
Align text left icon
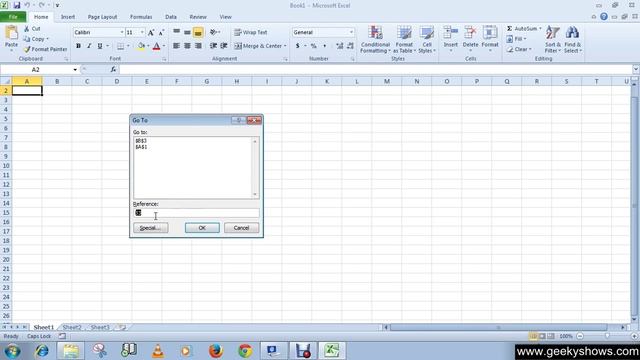tap(176, 46)
